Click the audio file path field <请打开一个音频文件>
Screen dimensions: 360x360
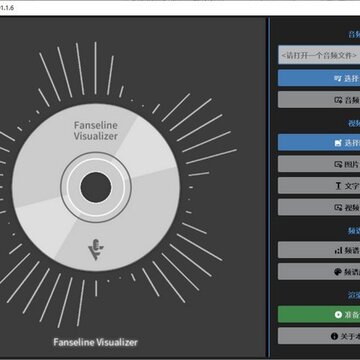(x=319, y=55)
